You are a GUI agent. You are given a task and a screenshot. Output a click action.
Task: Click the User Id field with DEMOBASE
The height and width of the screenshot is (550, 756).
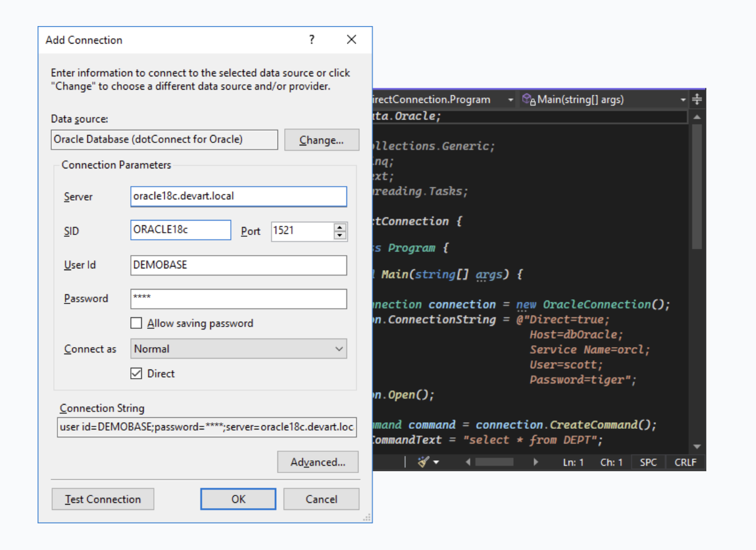(x=239, y=265)
